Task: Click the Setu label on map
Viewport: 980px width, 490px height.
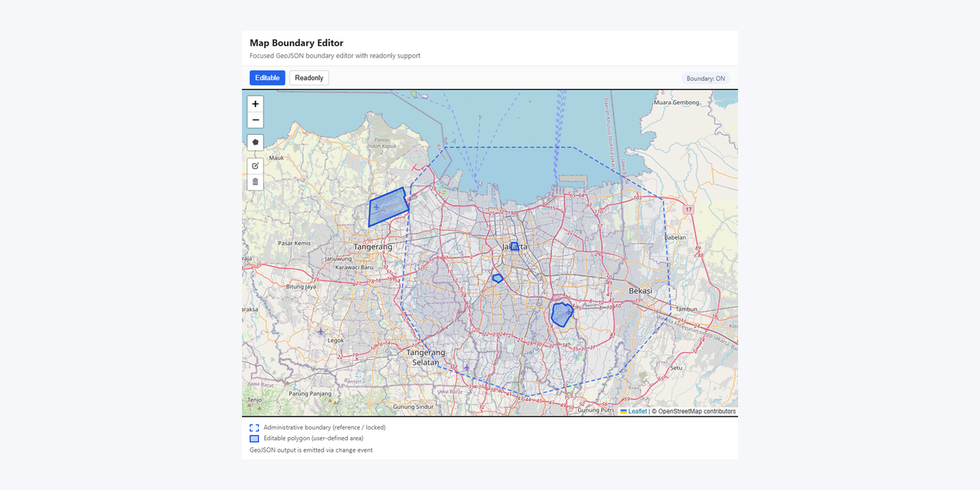Action: point(676,367)
